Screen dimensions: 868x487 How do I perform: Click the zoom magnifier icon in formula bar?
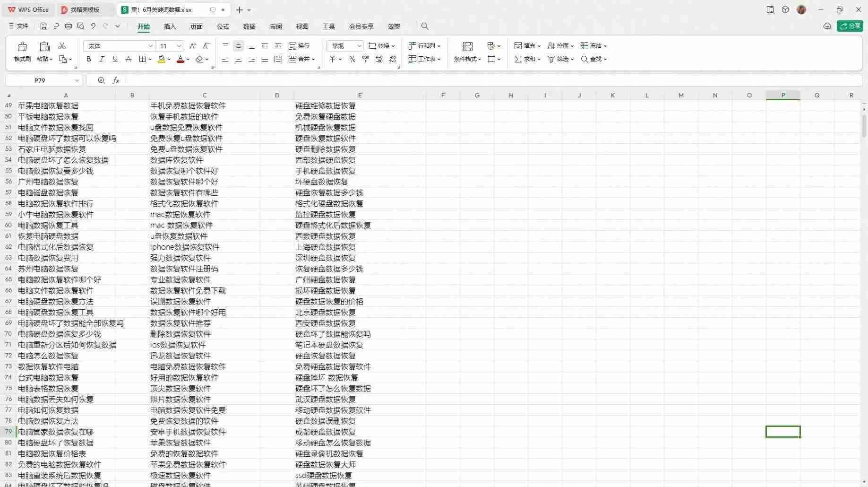point(102,80)
